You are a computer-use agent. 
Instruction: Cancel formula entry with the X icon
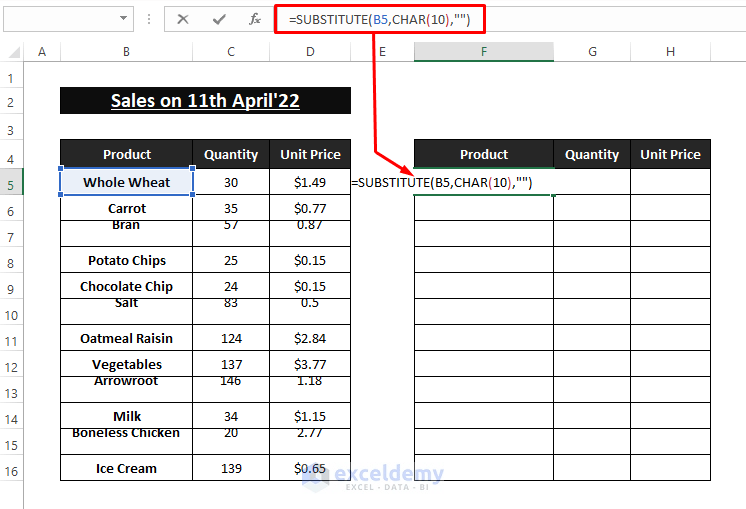[x=183, y=19]
